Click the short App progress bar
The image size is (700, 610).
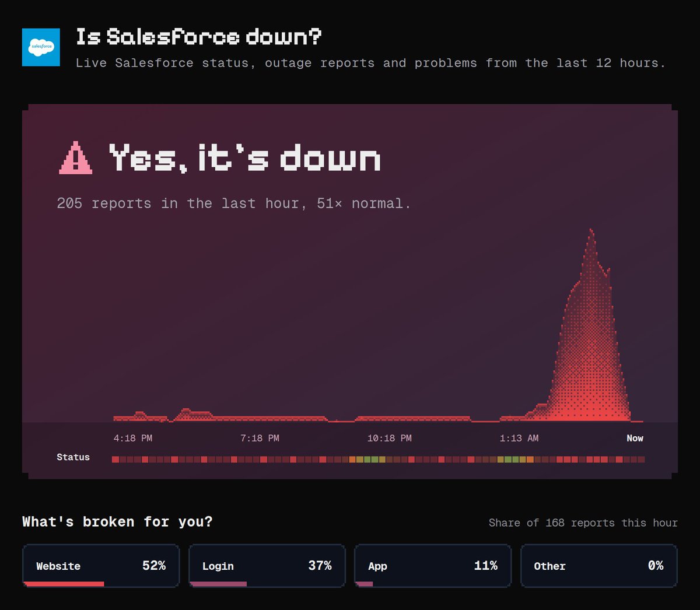pyautogui.click(x=365, y=584)
